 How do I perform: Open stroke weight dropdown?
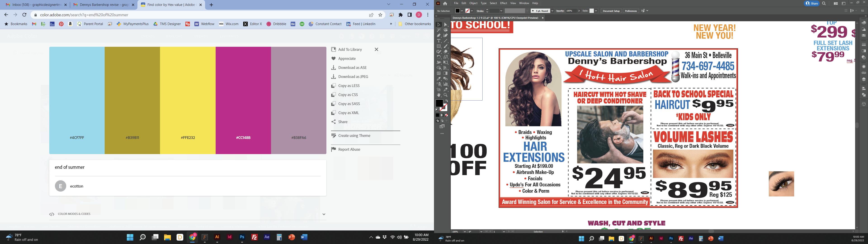pyautogui.click(x=501, y=11)
